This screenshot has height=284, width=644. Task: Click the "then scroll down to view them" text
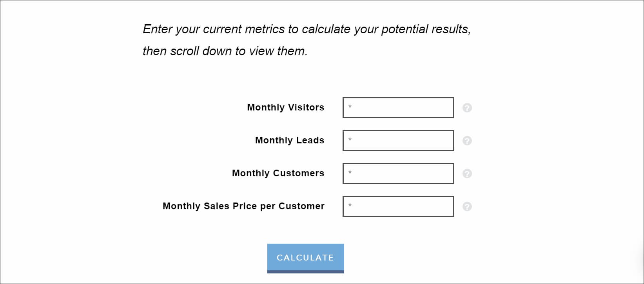(225, 51)
